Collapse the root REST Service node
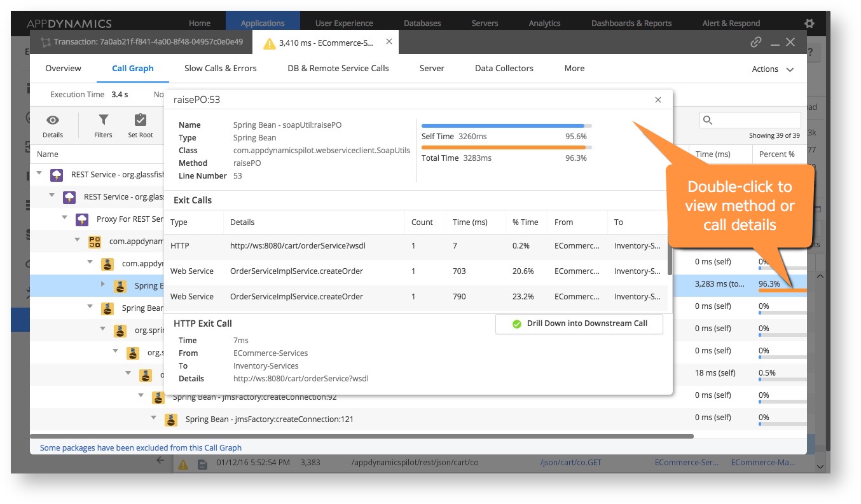Image resolution: width=861 pixels, height=504 pixels. click(x=39, y=174)
